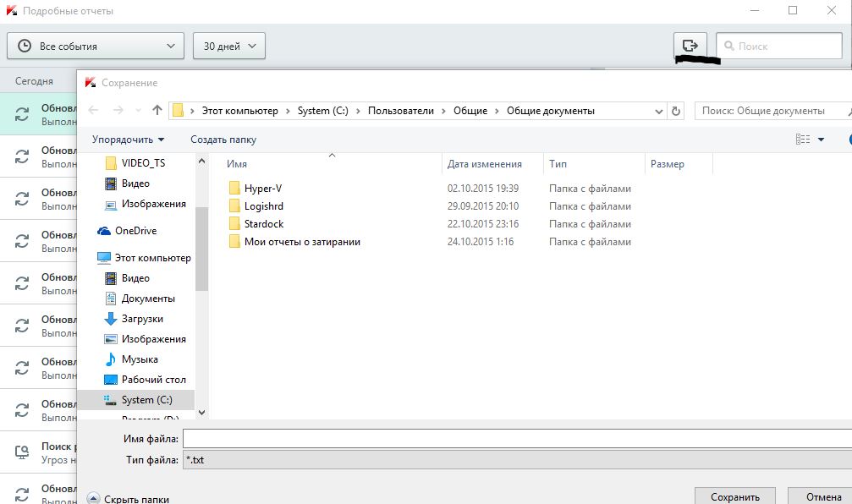Select 'System (C:)' drive in navigation pane
This screenshot has height=504, width=852.
tap(136, 400)
